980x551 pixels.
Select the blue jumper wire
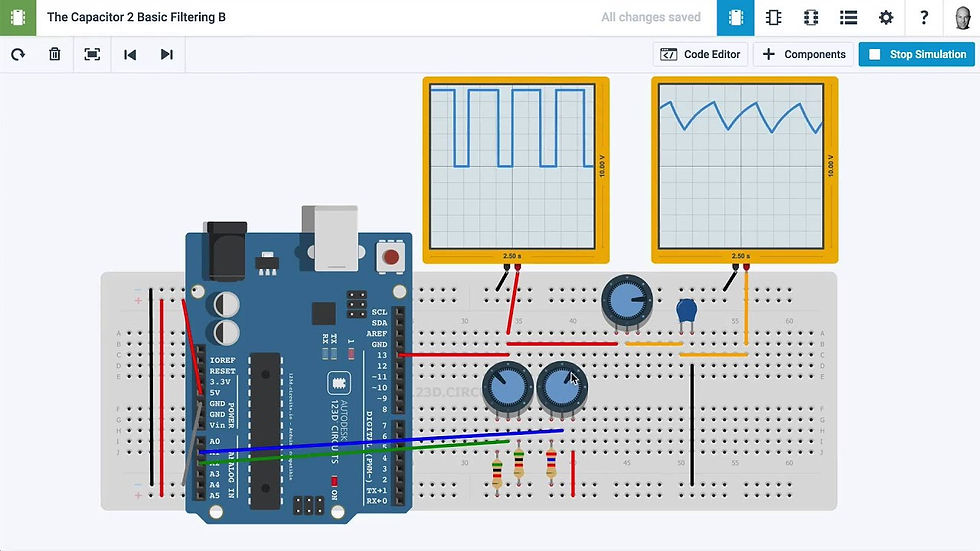(x=381, y=441)
